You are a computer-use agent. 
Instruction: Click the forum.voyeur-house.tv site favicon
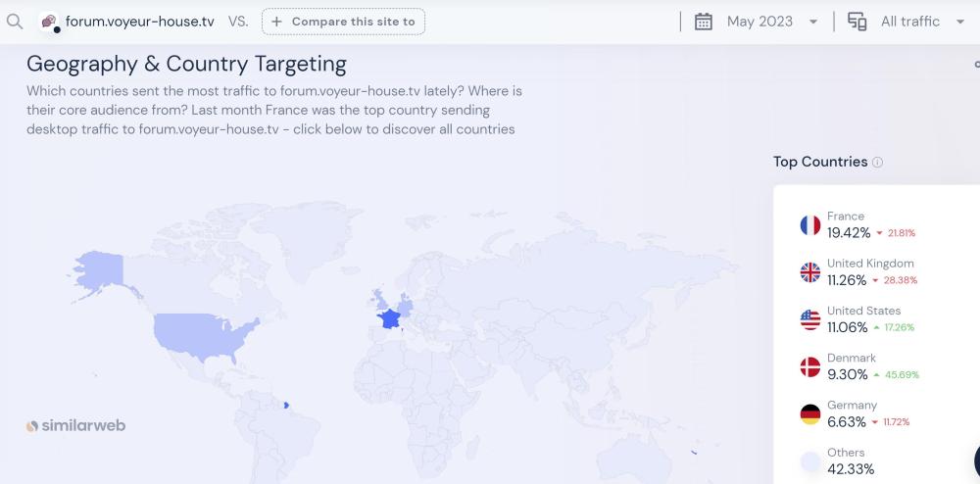point(49,22)
